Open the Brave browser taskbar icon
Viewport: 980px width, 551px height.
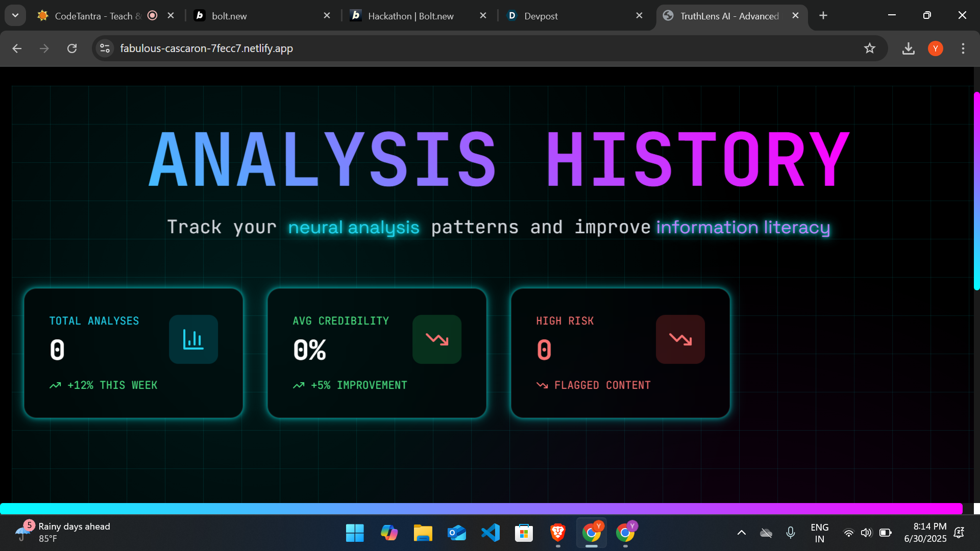(x=557, y=533)
